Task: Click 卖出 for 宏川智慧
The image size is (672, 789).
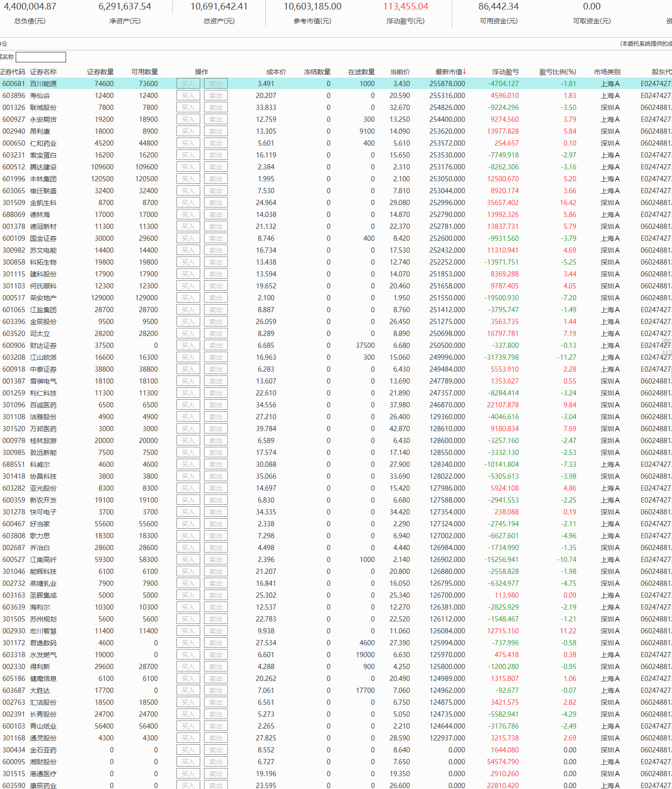Action: tap(216, 631)
